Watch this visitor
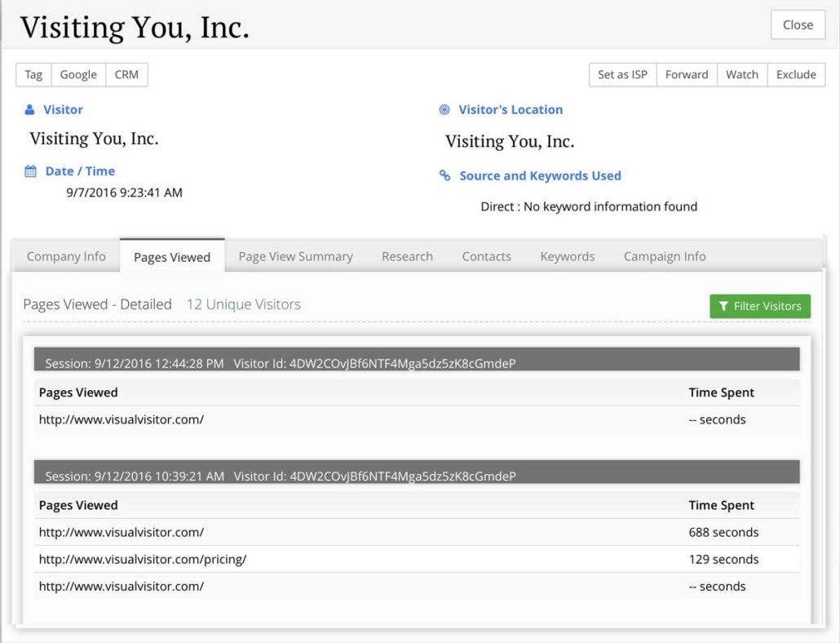Viewport: 840px width, 643px height. click(x=742, y=74)
